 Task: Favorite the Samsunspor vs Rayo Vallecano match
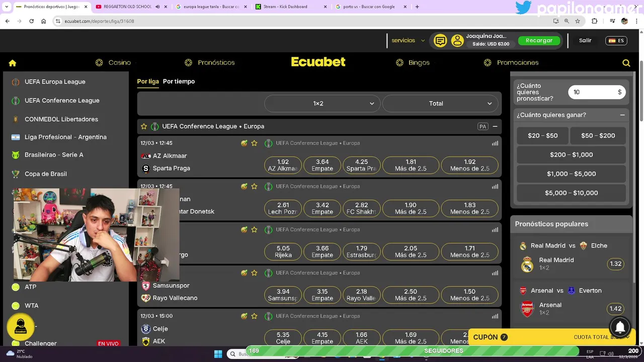tap(254, 273)
